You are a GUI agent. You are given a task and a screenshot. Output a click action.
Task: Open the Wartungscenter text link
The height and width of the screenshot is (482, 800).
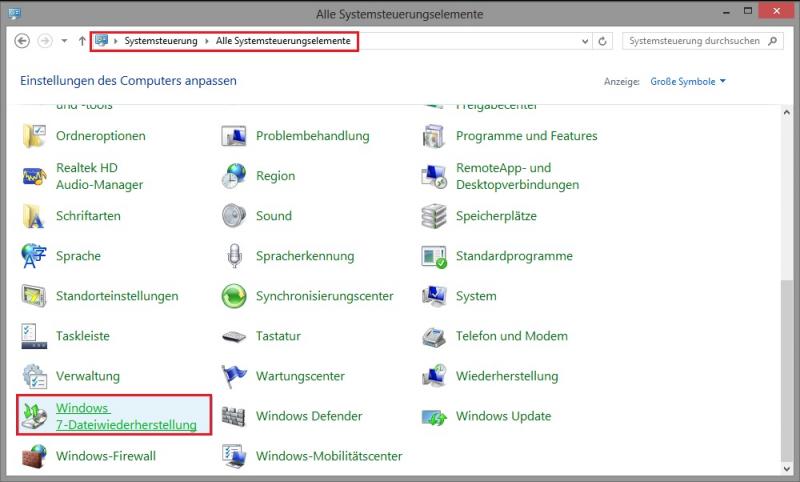[x=301, y=376]
